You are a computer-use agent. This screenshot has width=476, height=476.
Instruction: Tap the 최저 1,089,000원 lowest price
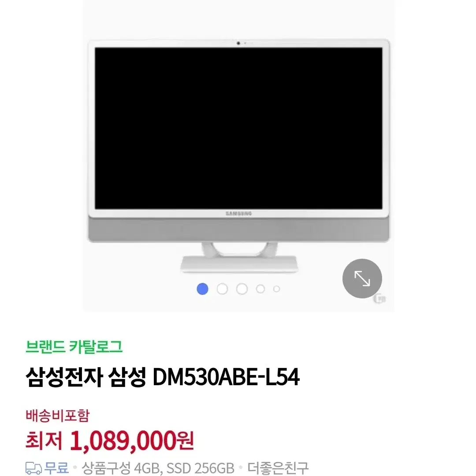(x=110, y=440)
